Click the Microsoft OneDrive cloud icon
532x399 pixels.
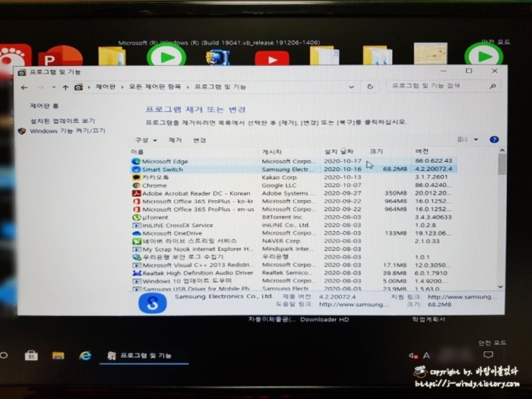pyautogui.click(x=136, y=233)
